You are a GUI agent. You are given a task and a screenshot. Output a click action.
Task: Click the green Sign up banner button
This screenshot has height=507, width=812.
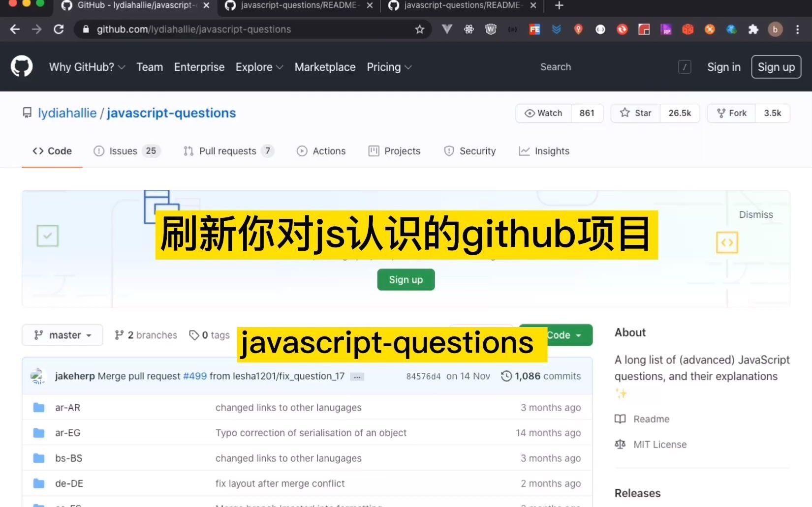point(406,279)
